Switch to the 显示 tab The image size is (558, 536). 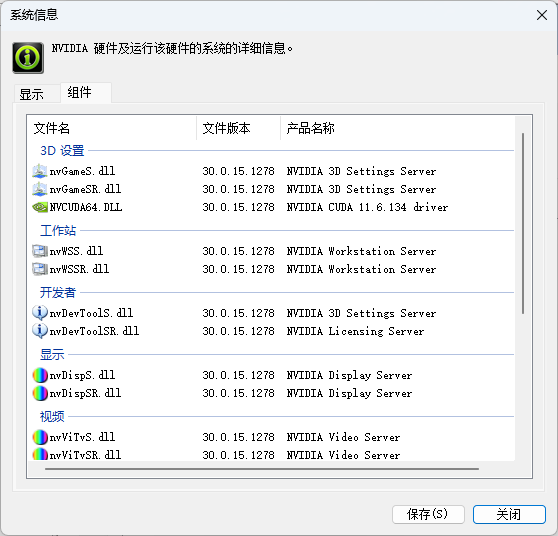31,94
